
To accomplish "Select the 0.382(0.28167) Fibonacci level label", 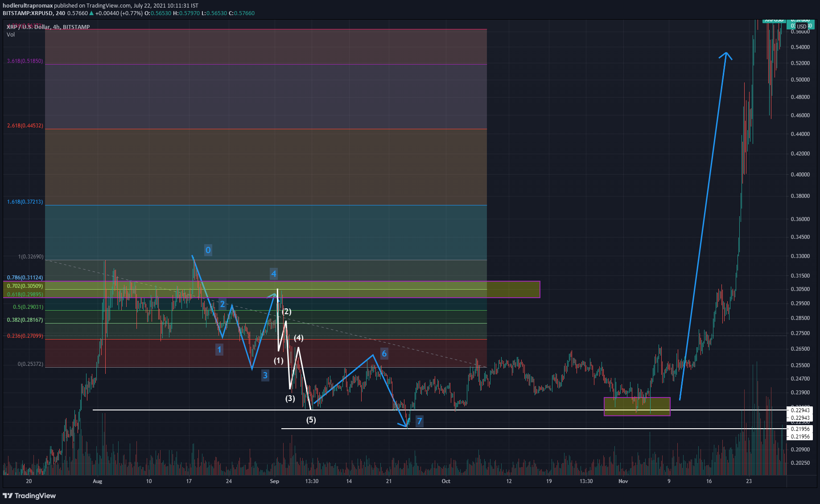I will 25,320.
